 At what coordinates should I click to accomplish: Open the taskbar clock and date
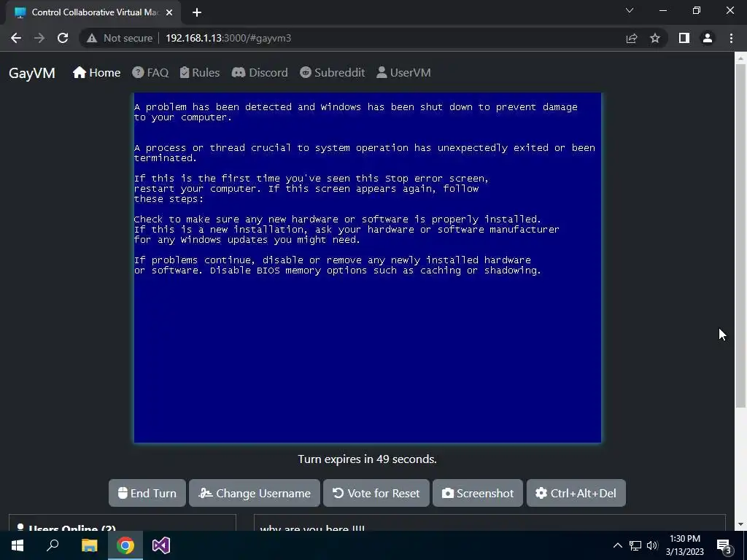[684, 545]
